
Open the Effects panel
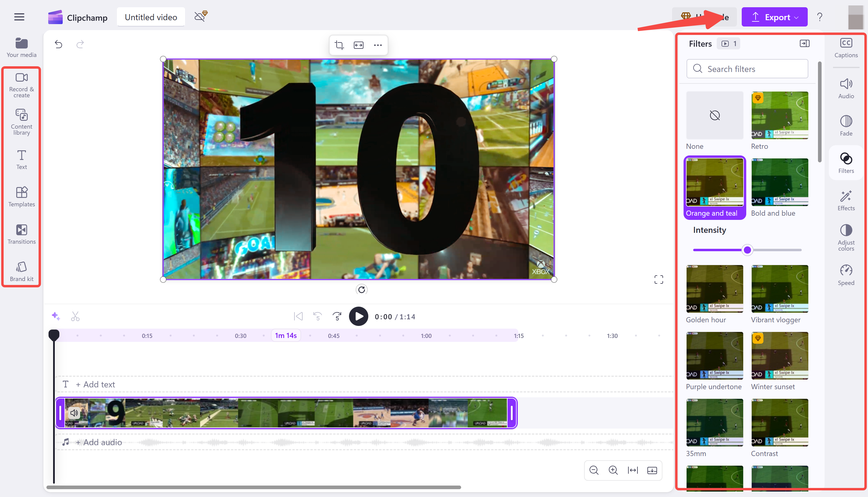846,201
